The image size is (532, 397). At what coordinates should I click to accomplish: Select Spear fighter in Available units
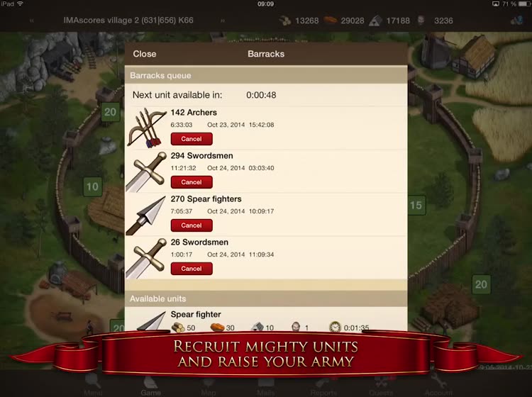(x=266, y=319)
